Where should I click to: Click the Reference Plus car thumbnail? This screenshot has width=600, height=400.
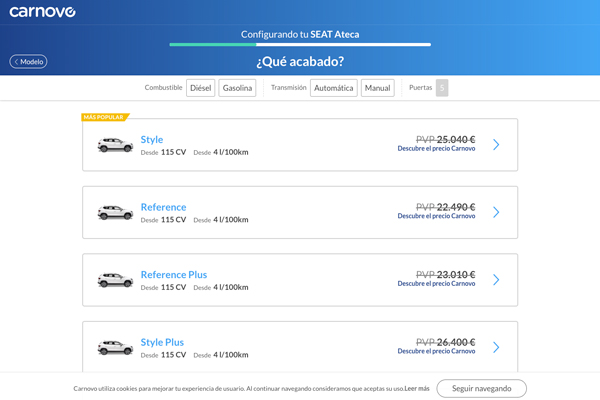point(115,280)
